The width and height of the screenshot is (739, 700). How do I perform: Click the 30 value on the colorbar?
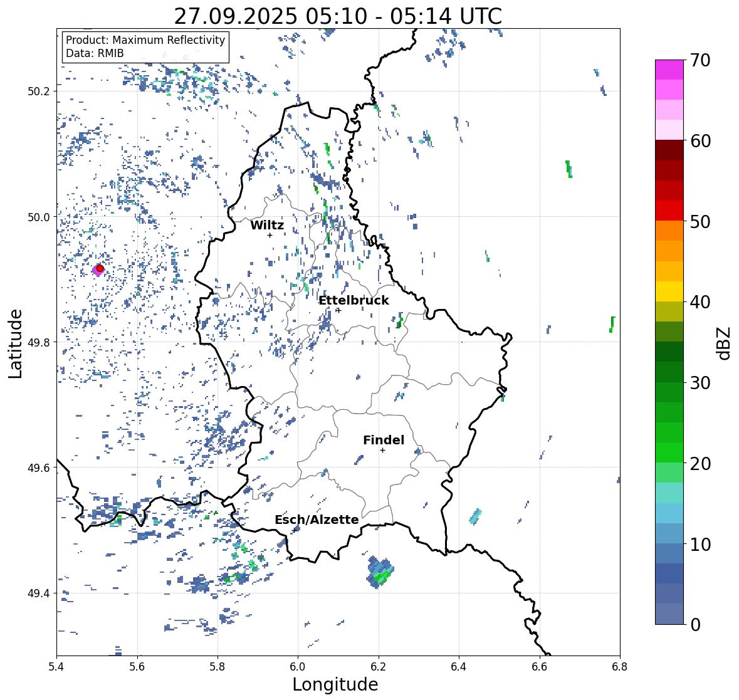(700, 383)
